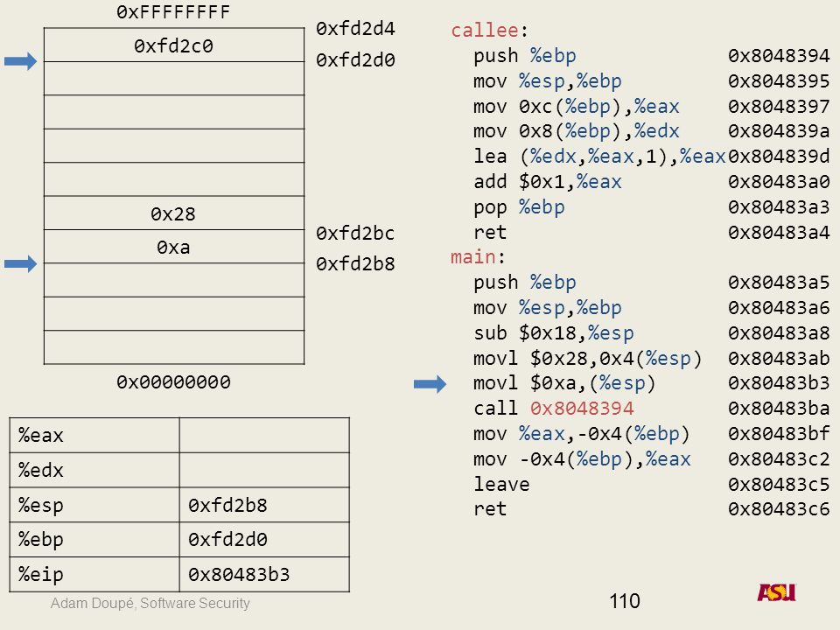Click the ASU logo
Viewport: 840px width, 630px height.
pos(777,592)
